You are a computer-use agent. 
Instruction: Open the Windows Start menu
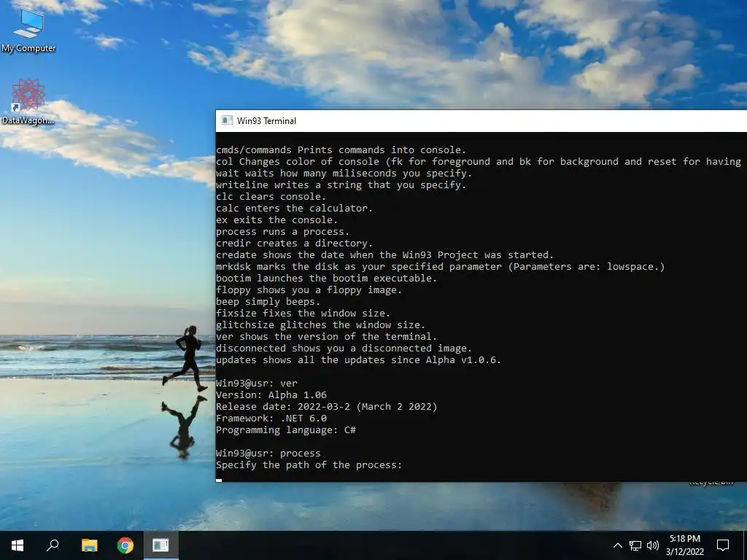point(18,545)
